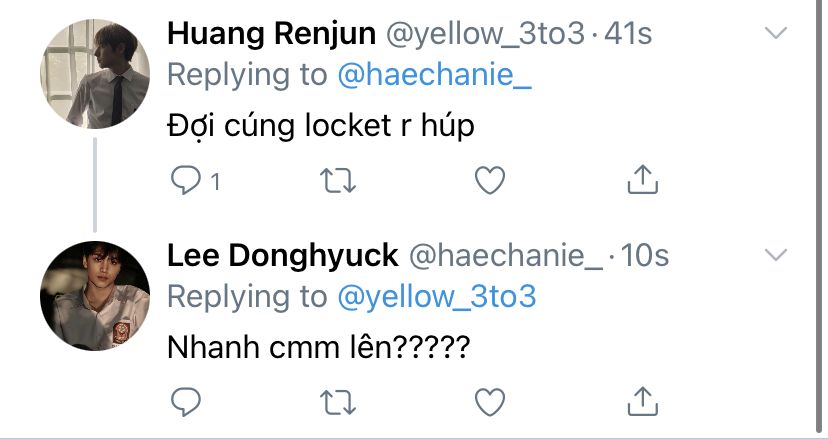828x439 pixels.
Task: Like Lee Donghyuck's tweet
Action: tap(488, 402)
